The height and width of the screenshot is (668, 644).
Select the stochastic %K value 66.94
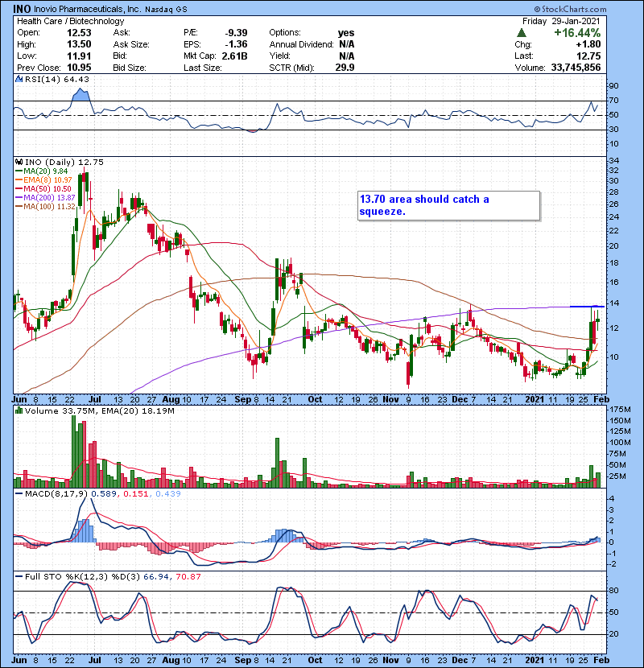pyautogui.click(x=156, y=576)
